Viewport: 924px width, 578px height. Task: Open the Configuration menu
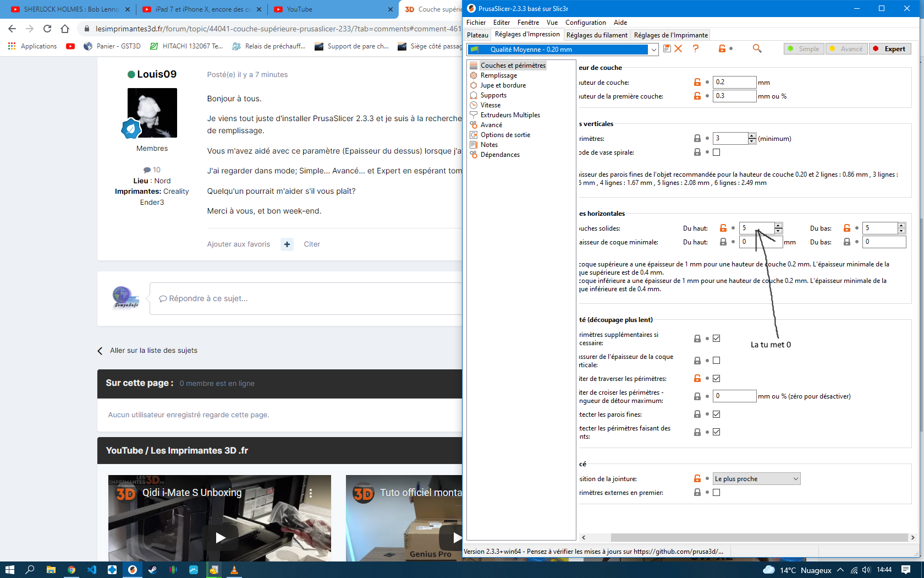[585, 23]
